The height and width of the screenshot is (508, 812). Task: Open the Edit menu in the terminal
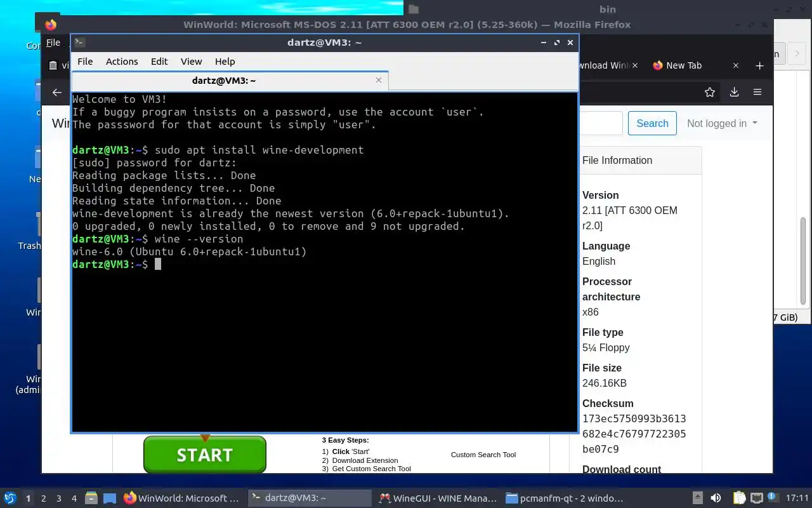coord(159,62)
